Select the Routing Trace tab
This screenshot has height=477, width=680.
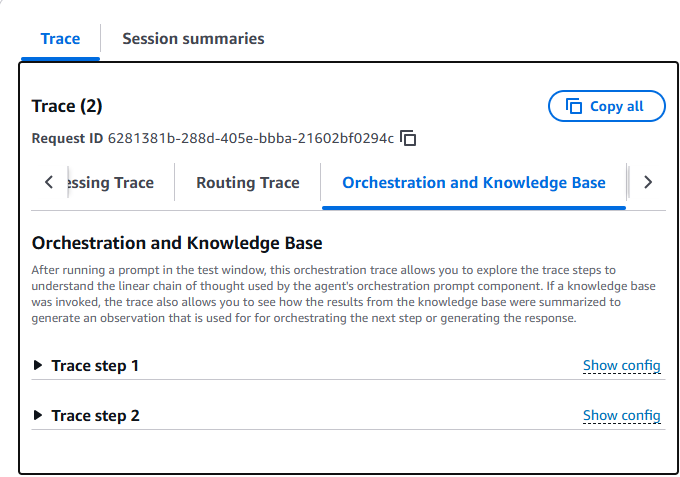coord(248,183)
